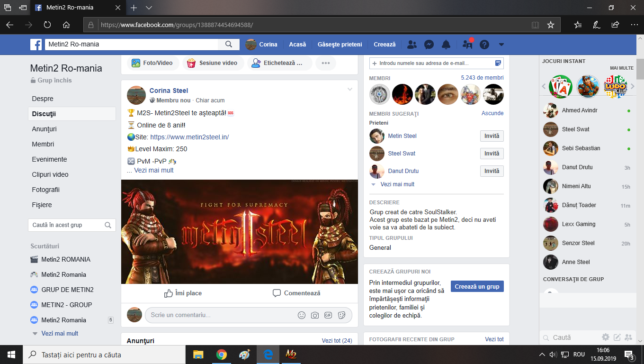
Task: Hide suggested members with Ascunde
Action: (492, 113)
